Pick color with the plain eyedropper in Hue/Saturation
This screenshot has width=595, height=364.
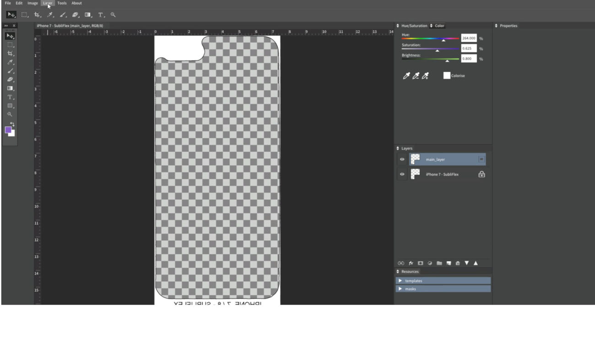(406, 76)
